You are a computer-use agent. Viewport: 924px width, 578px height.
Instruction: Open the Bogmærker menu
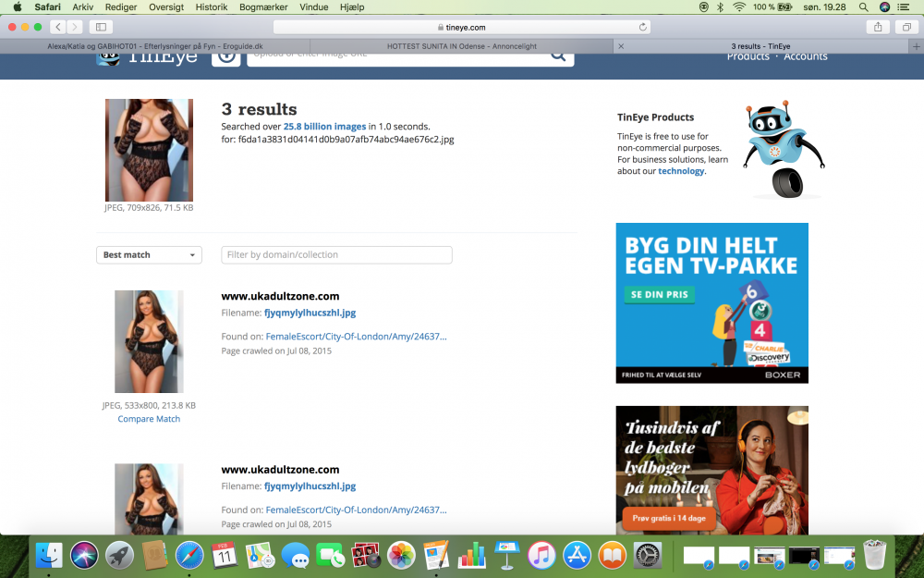point(263,7)
